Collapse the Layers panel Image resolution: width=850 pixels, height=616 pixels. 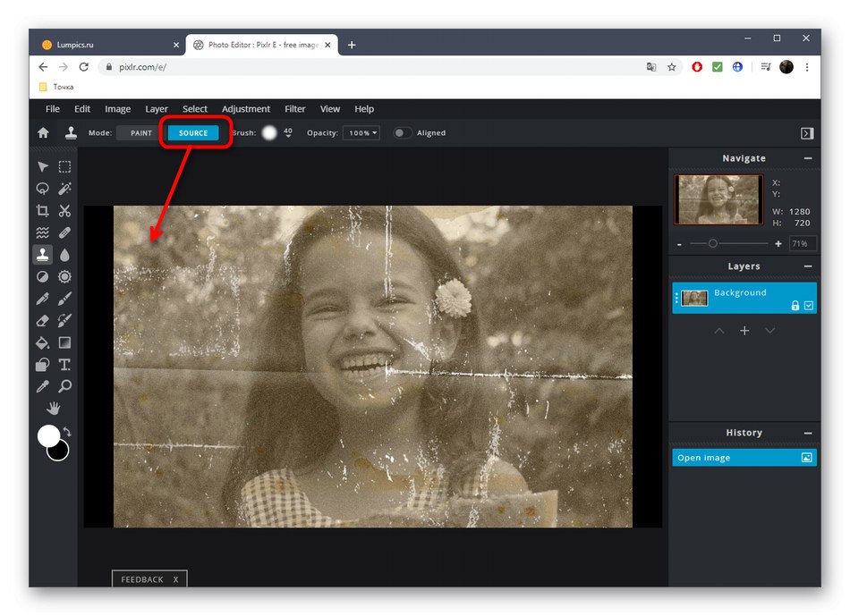[808, 266]
